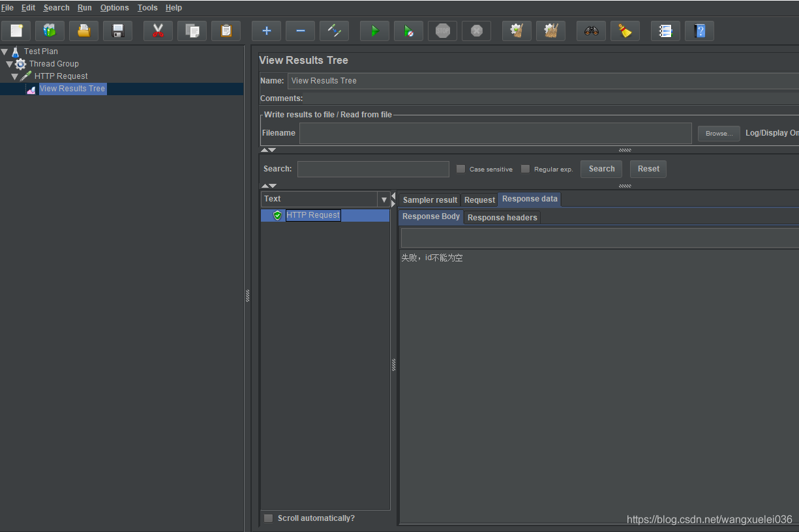
Task: Check the Scroll automatically option
Action: click(268, 518)
